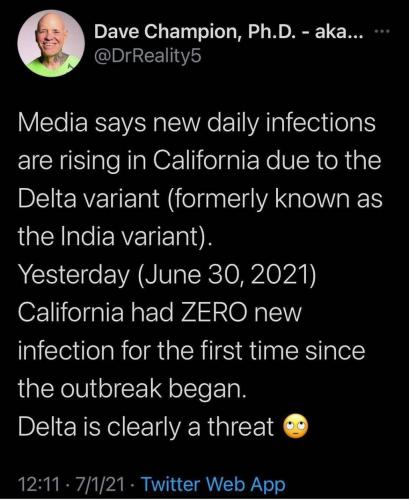Click "are rising in California" text
Viewport: 409px width, 500px height.
(138, 161)
